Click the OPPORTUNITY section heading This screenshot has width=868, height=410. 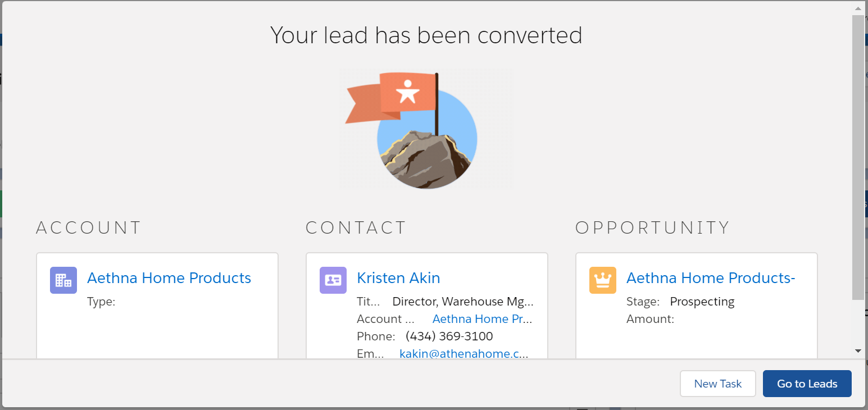tap(652, 227)
